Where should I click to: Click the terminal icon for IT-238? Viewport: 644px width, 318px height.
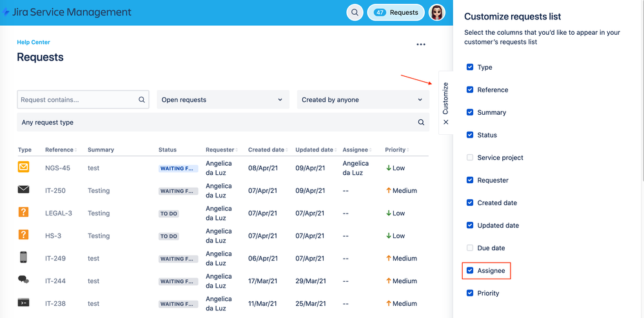[x=23, y=303]
